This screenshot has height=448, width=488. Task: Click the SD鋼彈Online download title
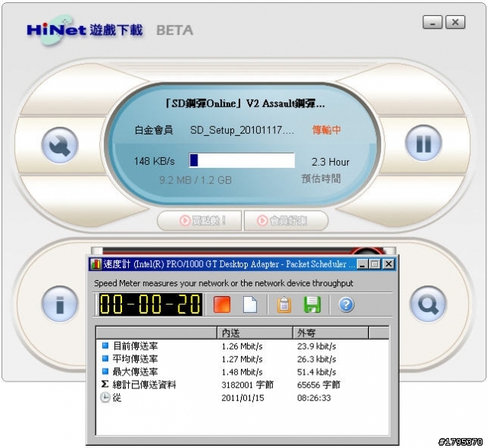click(x=245, y=103)
